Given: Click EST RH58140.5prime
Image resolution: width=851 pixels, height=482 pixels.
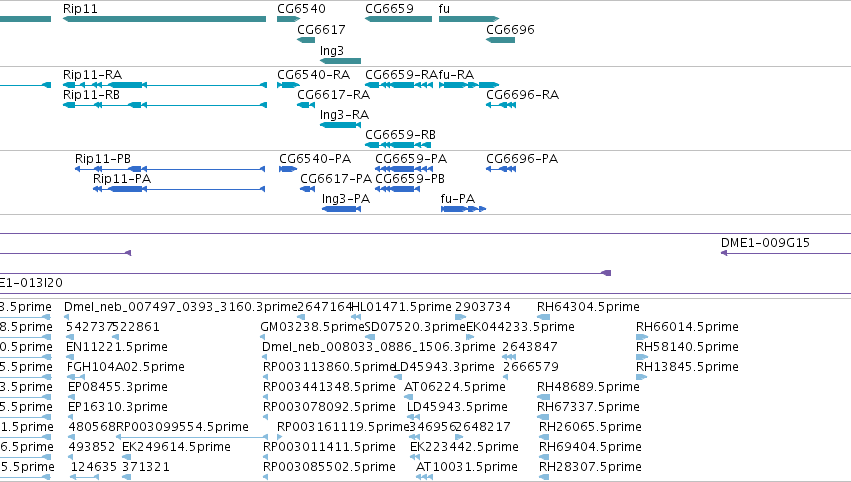Looking at the screenshot, I should point(687,347).
